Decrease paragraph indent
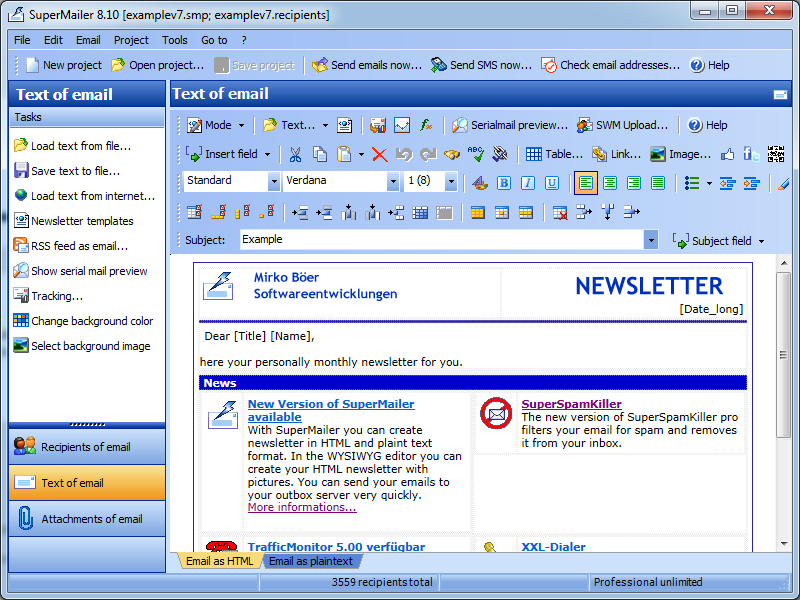Image resolution: width=800 pixels, height=600 pixels. coord(727,183)
